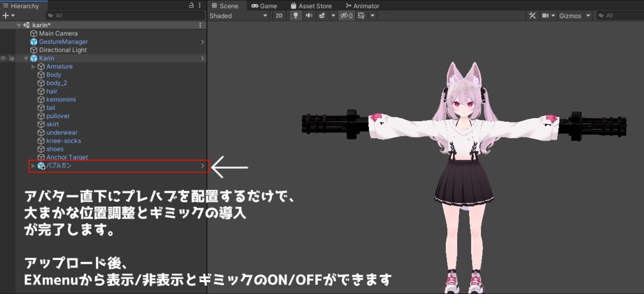
Task: Click the lock icon in Hierarchy panel
Action: coord(191,5)
